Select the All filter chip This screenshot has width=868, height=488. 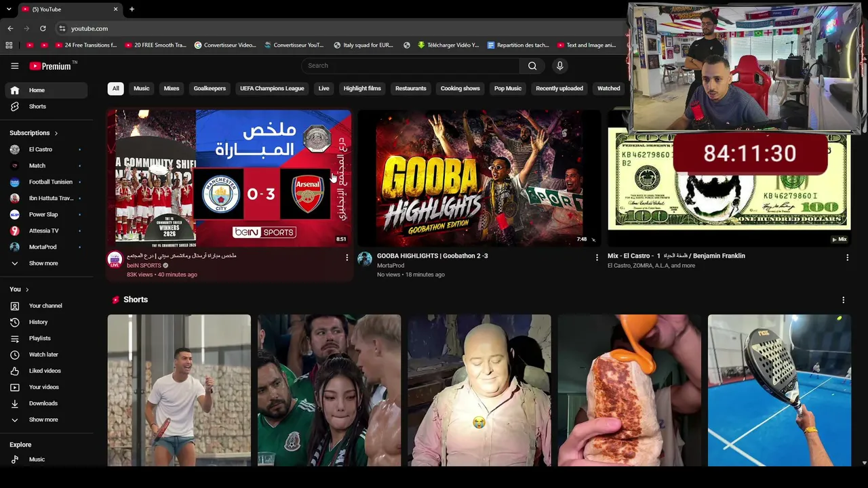coord(115,88)
